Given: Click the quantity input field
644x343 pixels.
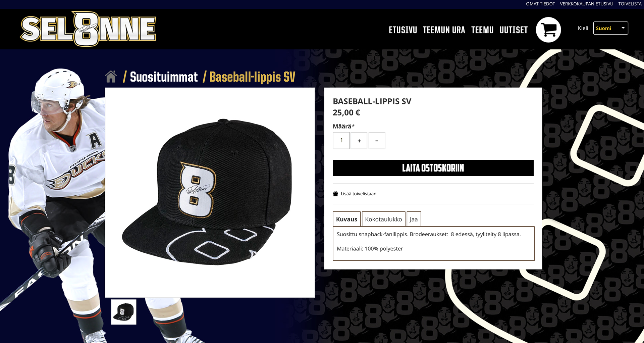Looking at the screenshot, I should [x=341, y=141].
